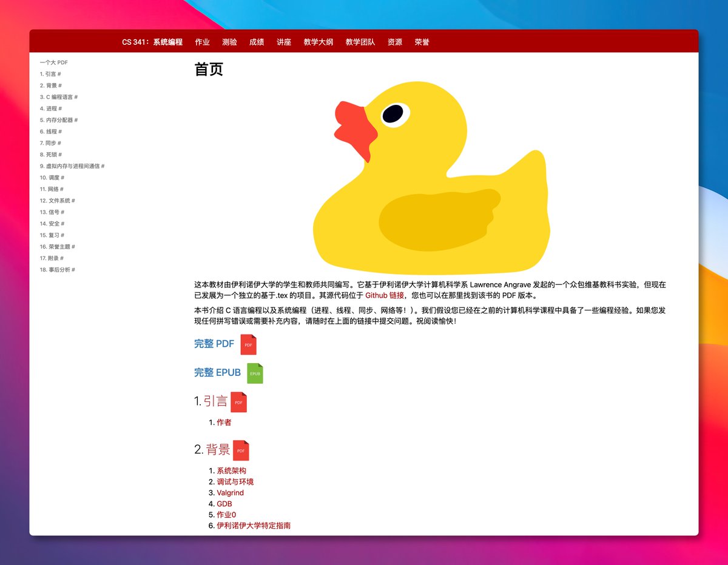Jump to 5. 内存分配器 # in sidebar
Image resolution: width=728 pixels, height=565 pixels.
59,120
